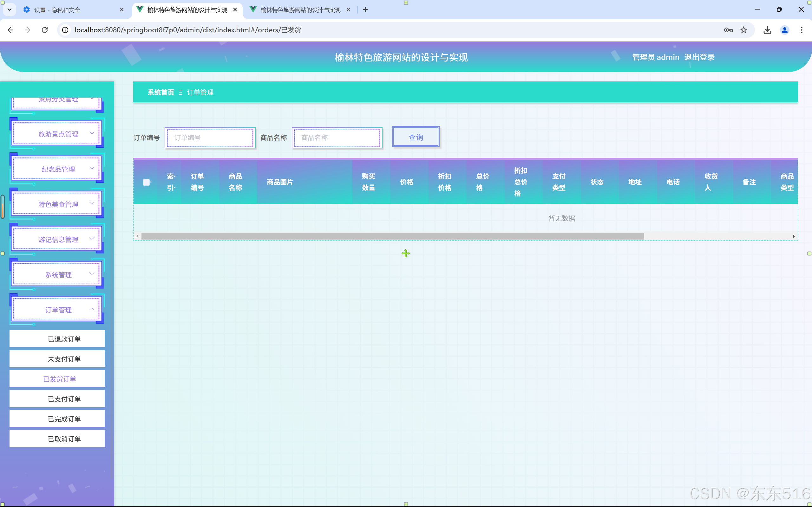
Task: Open Chrome three-dot menu
Action: tap(802, 30)
